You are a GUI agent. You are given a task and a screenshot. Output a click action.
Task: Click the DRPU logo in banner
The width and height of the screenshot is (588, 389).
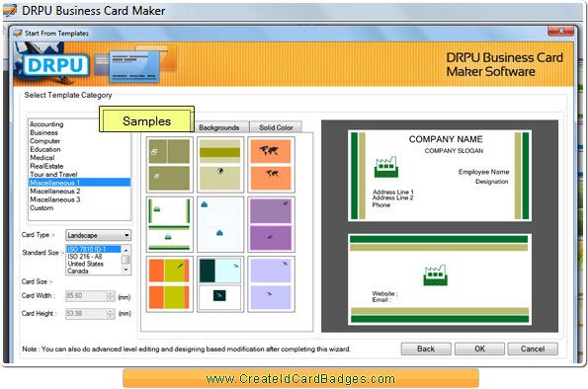(x=56, y=65)
